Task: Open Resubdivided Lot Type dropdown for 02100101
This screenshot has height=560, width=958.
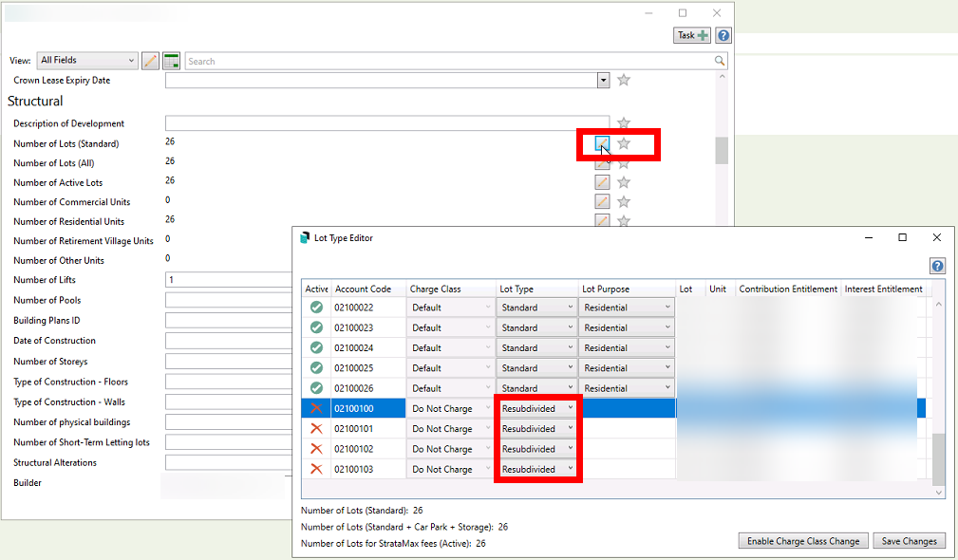Action: pos(537,428)
